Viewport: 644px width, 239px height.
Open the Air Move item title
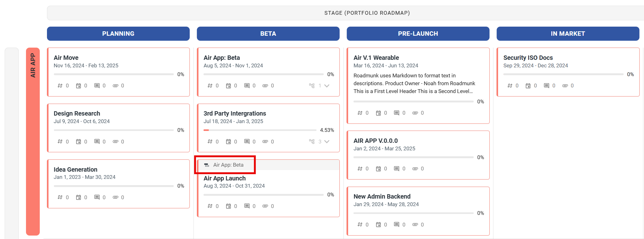pos(66,58)
